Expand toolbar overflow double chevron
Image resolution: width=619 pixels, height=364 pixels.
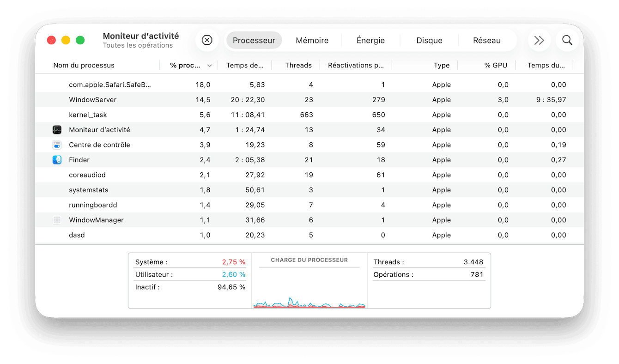pyautogui.click(x=539, y=40)
